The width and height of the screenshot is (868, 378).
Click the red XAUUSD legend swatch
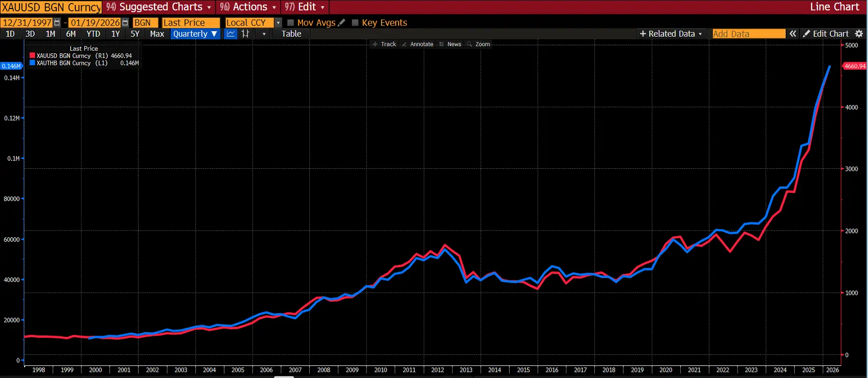pos(32,56)
